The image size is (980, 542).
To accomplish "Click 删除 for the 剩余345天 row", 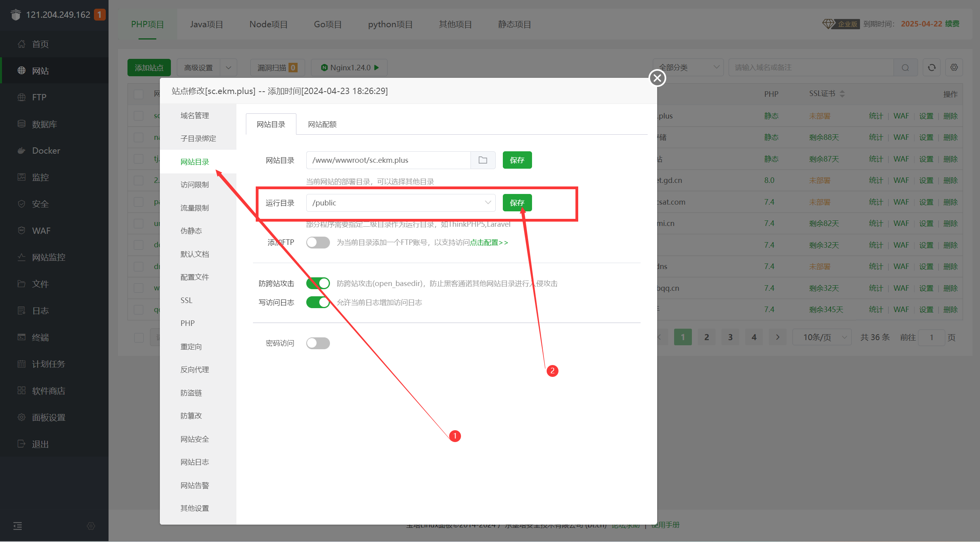I will pos(950,309).
